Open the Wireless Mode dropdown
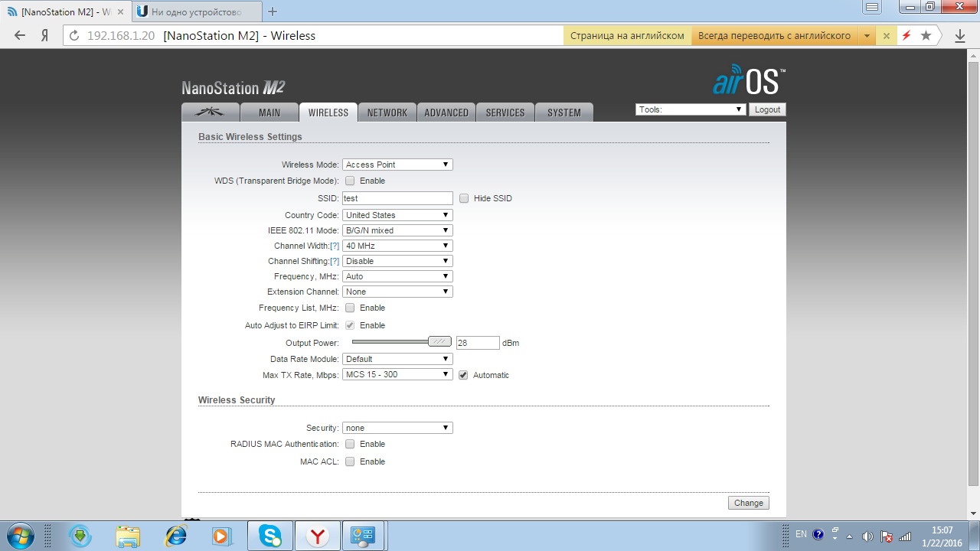 pos(397,165)
